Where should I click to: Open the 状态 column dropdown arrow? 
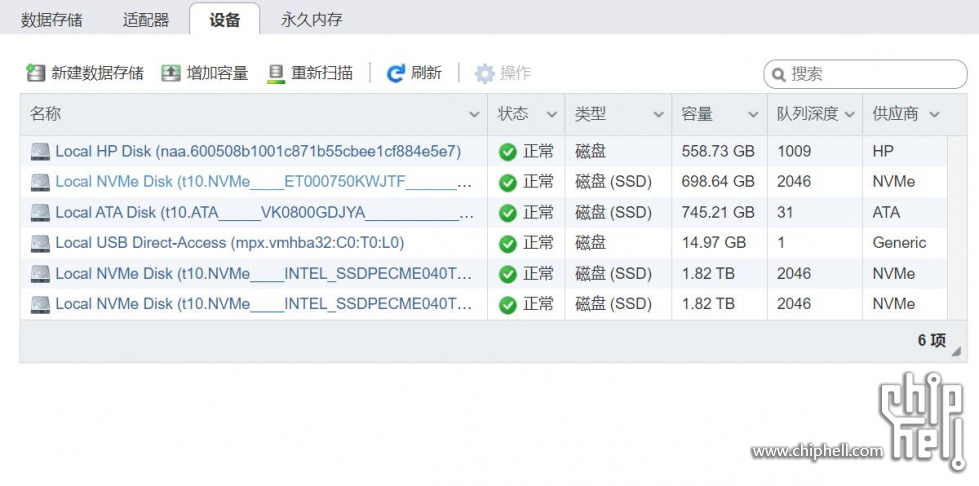point(551,115)
